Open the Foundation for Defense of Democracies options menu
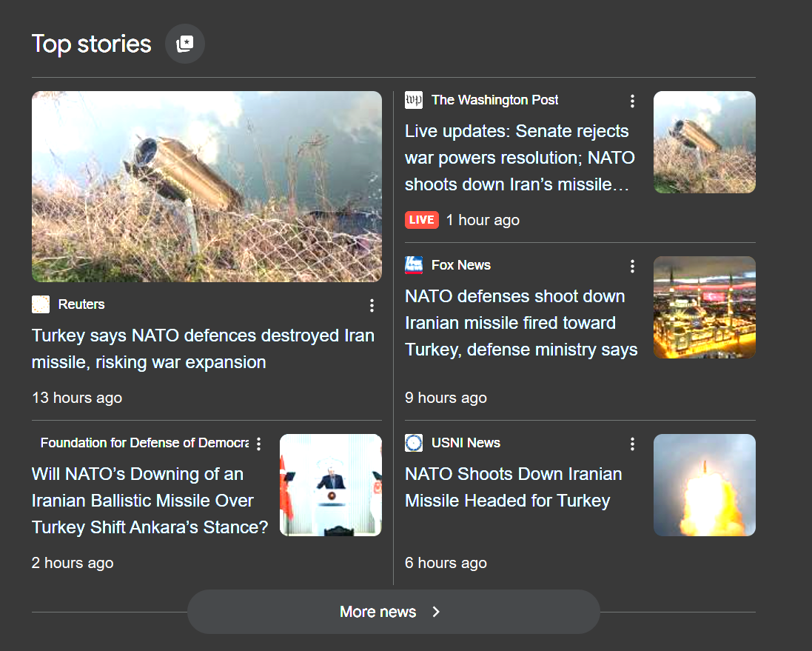 (258, 444)
